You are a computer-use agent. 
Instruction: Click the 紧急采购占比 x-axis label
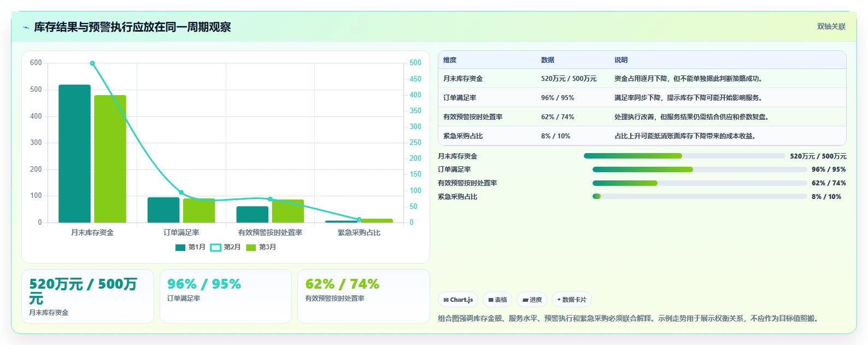359,233
